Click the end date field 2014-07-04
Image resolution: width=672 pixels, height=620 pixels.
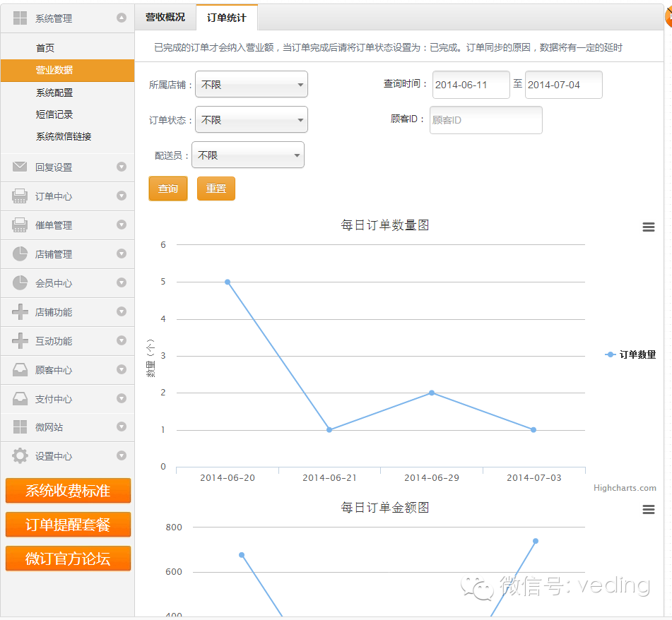point(564,85)
